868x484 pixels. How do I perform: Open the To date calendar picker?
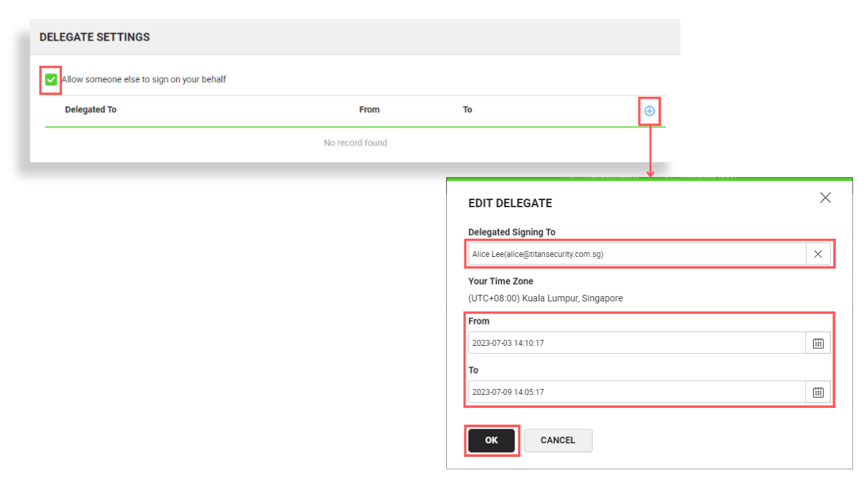[x=818, y=392]
